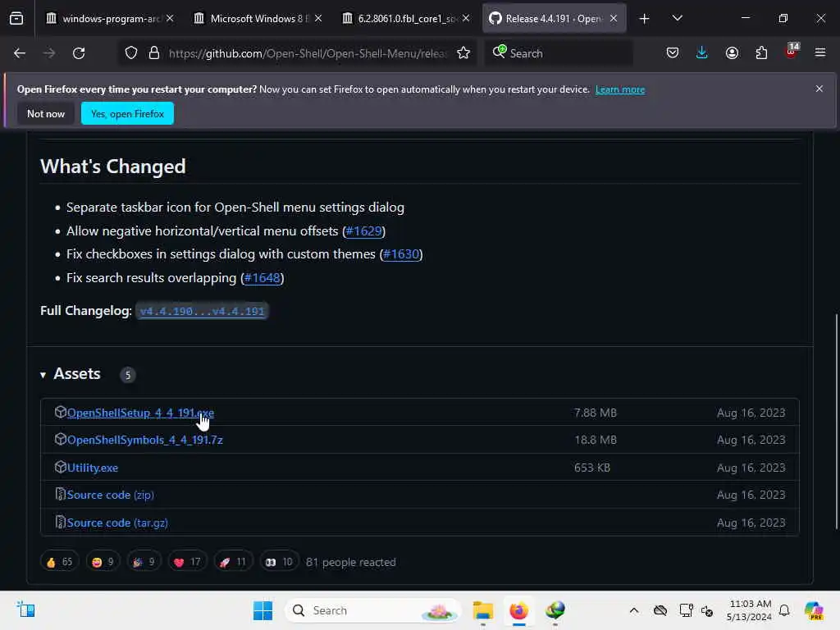This screenshot has width=840, height=630.
Task: Close the Microsoft Windows 8 tab
Action: (x=318, y=19)
